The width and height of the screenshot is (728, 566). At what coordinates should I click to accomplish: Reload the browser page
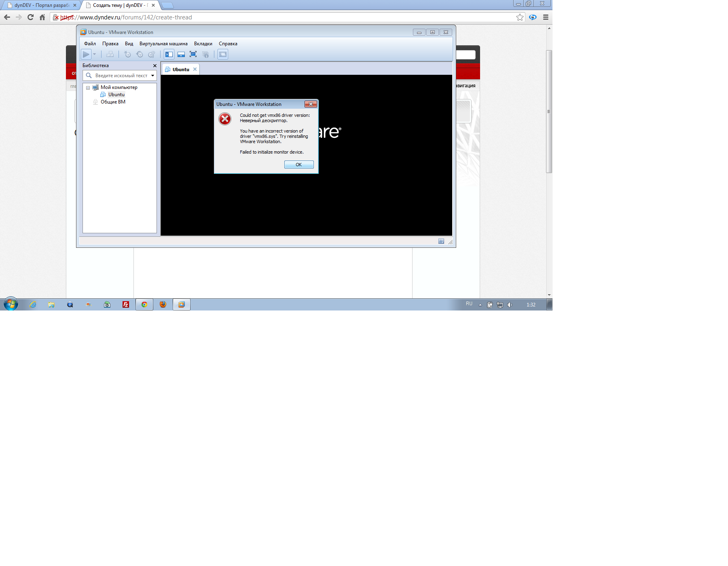[30, 17]
